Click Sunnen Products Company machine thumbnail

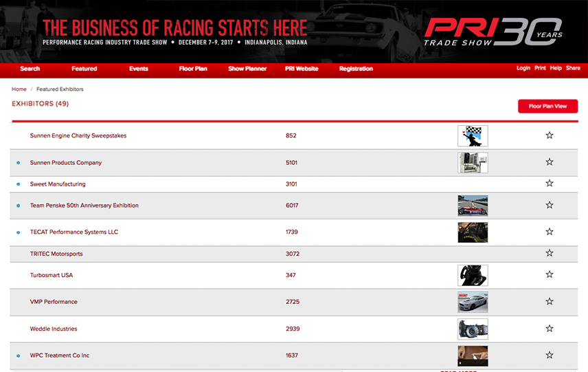(473, 162)
